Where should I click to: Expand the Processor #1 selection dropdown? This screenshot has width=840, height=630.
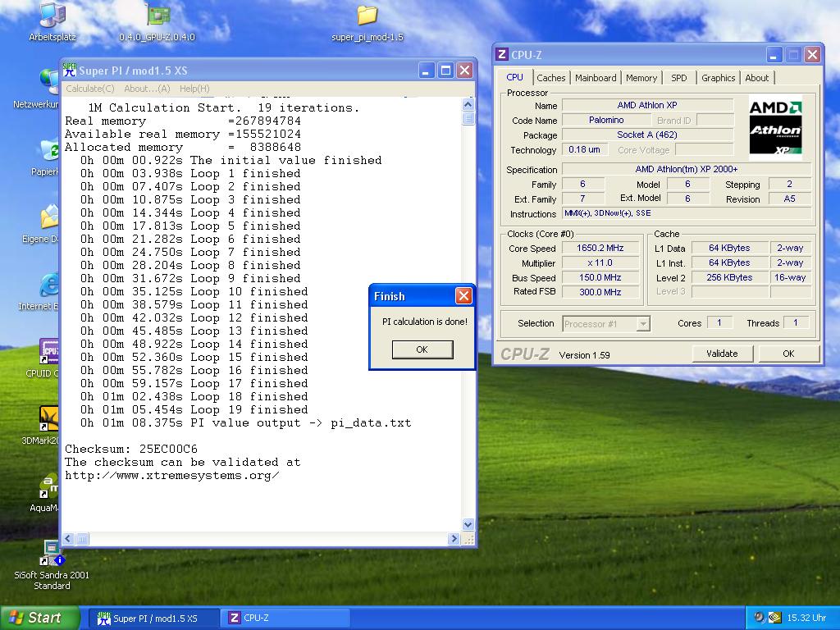click(x=643, y=324)
